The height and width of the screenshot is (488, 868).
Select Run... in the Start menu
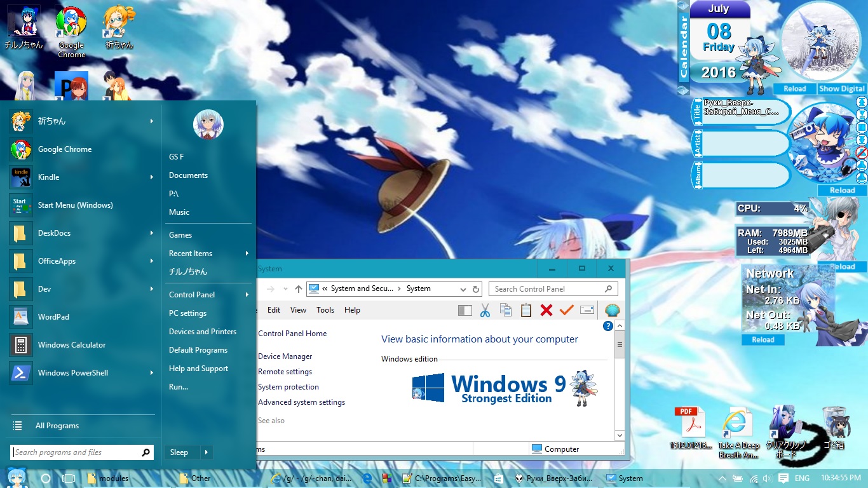179,387
